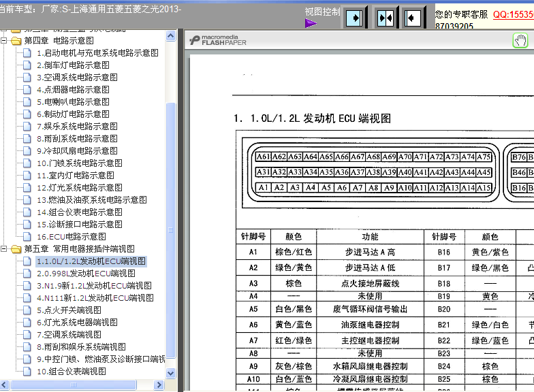This screenshot has width=534, height=392.
Task: Open 4.N111新1.2L发动机ECU端视图
Action: click(x=95, y=298)
